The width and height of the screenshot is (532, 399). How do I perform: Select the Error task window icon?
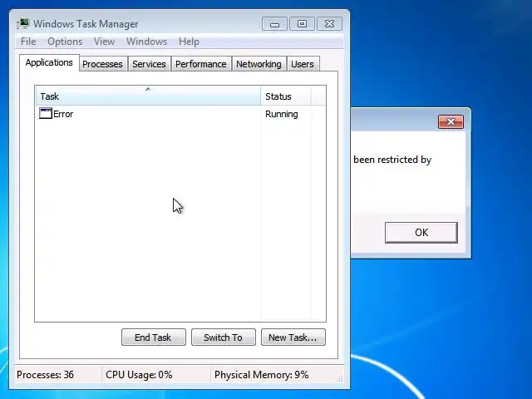(46, 113)
